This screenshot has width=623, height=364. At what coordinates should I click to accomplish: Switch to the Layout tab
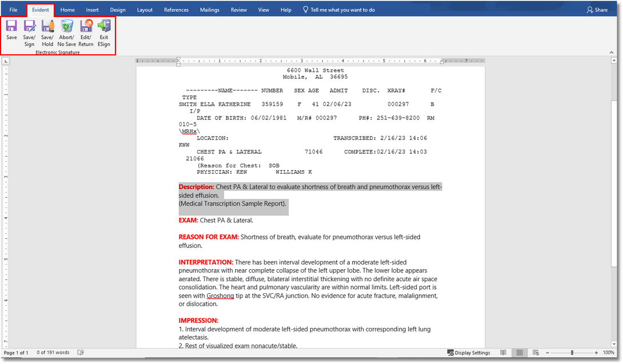pyautogui.click(x=145, y=10)
